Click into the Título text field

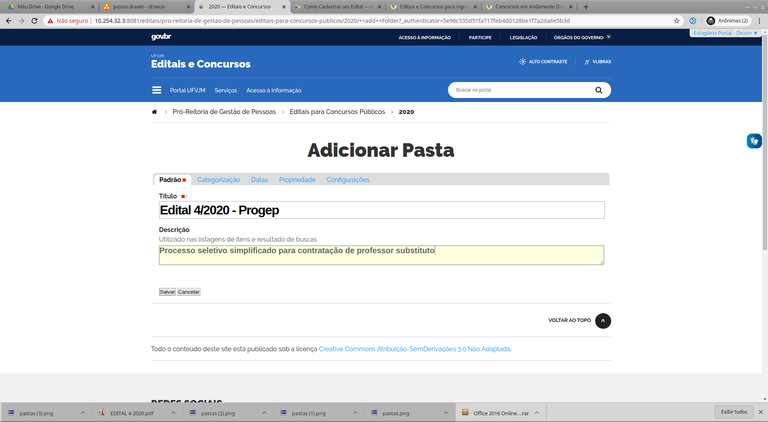[381, 210]
